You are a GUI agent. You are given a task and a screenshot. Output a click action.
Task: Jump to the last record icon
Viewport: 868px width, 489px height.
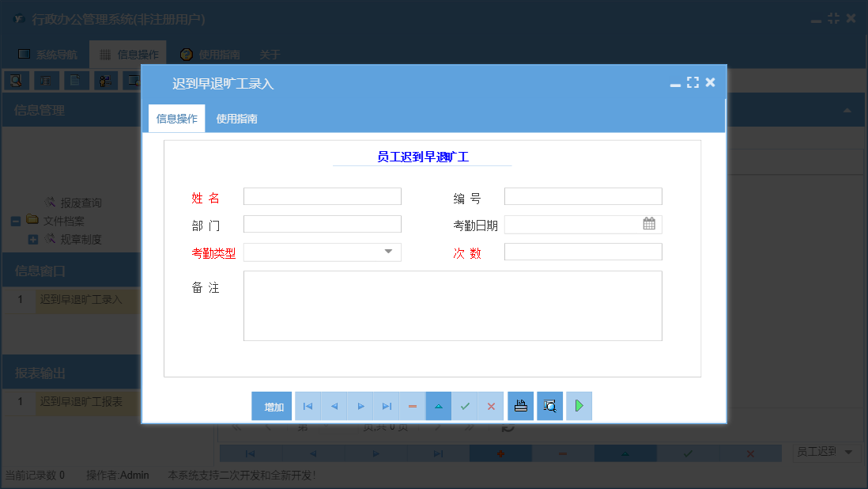point(387,406)
